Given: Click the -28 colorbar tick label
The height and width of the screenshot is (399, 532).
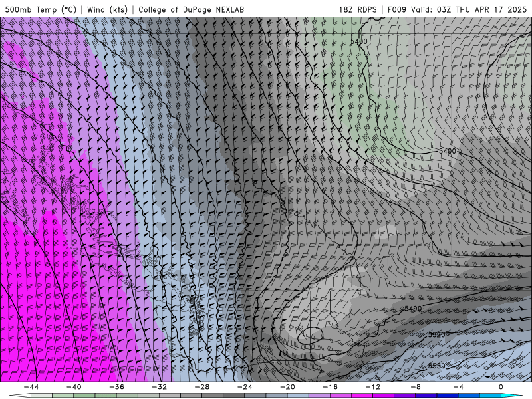Looking at the screenshot, I should [202, 387].
